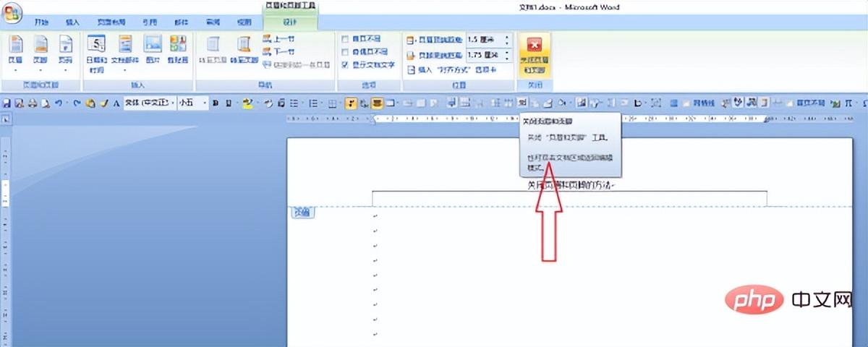The image size is (868, 347).
Task: Enable Different First Page (首页不同) checkbox
Action: coord(346,39)
